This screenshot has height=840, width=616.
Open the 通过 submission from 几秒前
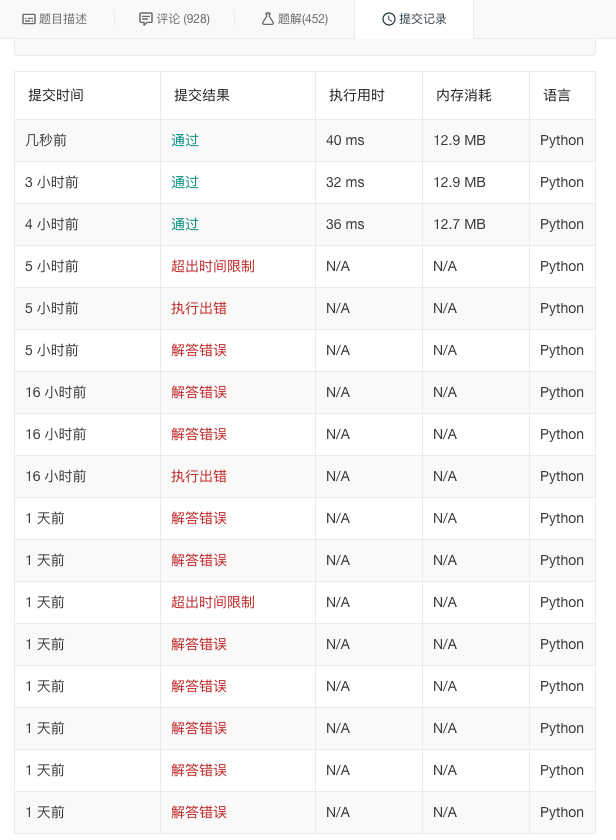pos(185,141)
